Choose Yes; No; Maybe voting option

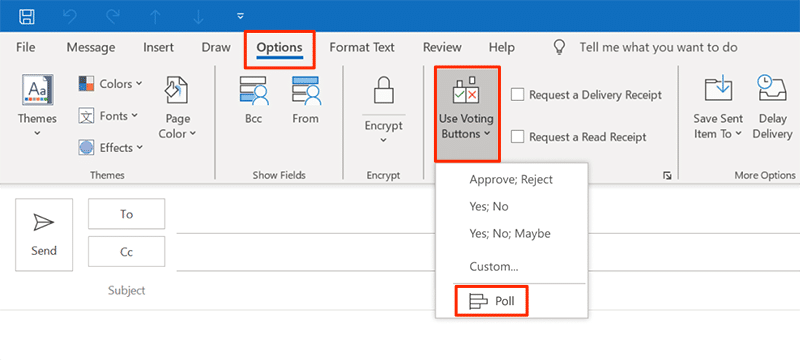click(x=511, y=234)
